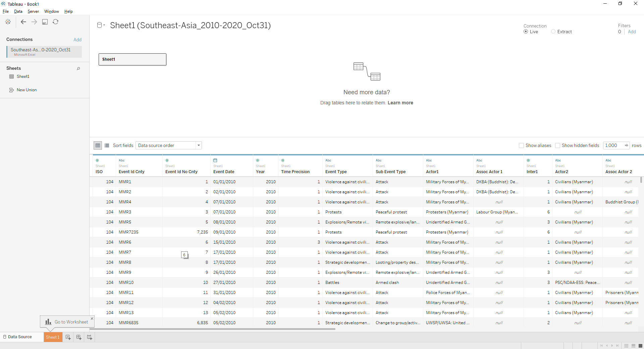
Task: Open the sheets search field
Action: tap(78, 68)
